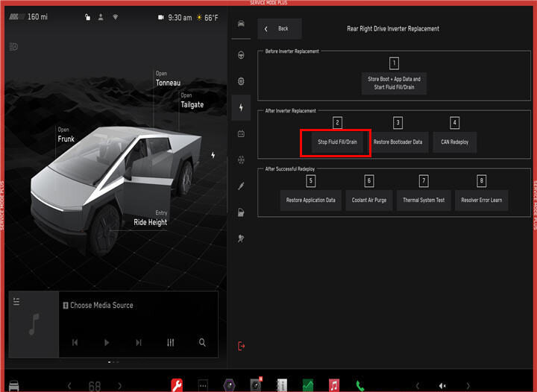Open the three-dots app launcher in the dock
Screen dimensions: 537x392
[203, 385]
